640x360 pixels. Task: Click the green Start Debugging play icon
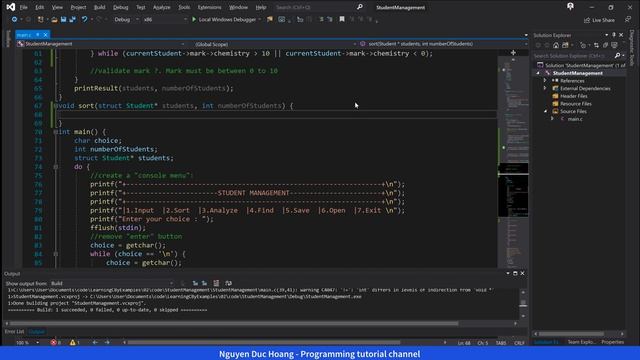tap(194, 19)
